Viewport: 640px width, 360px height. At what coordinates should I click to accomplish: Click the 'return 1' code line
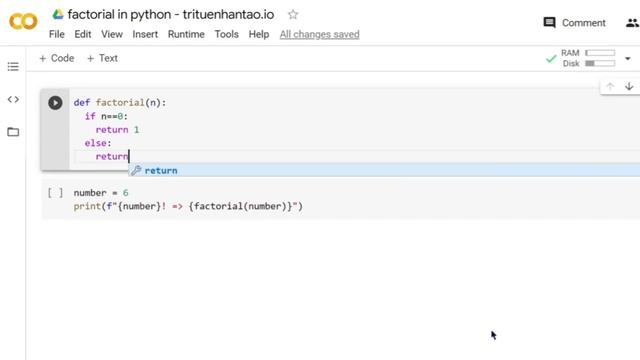click(x=117, y=129)
